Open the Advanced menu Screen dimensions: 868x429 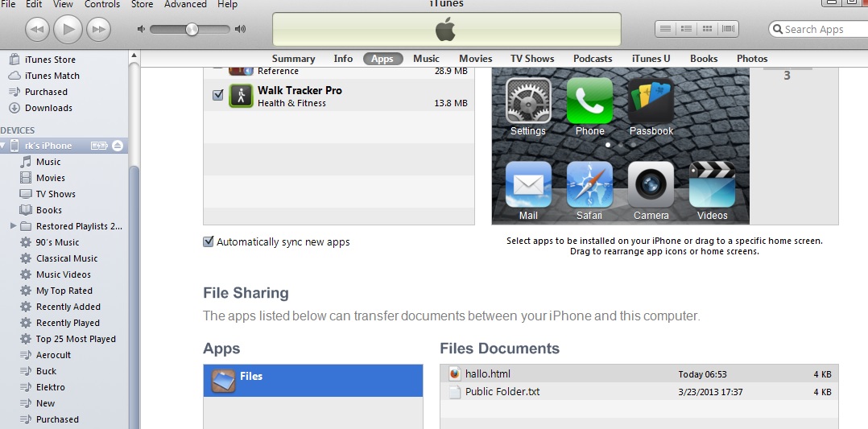point(185,5)
